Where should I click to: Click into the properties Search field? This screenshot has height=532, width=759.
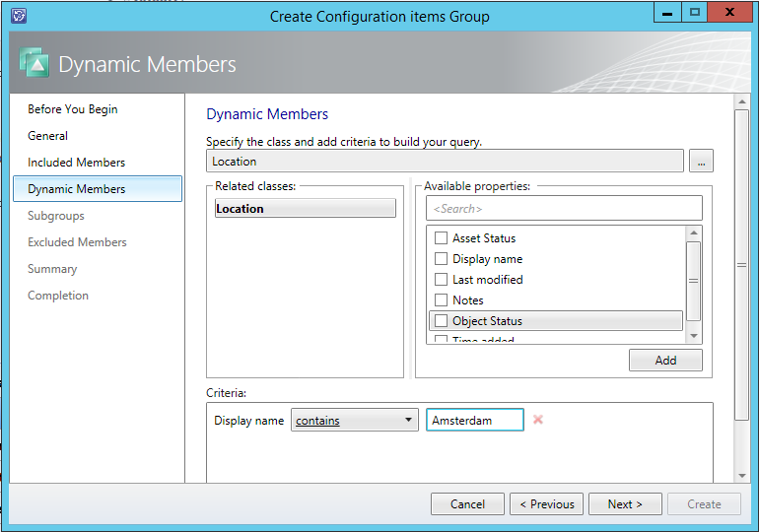pos(564,208)
